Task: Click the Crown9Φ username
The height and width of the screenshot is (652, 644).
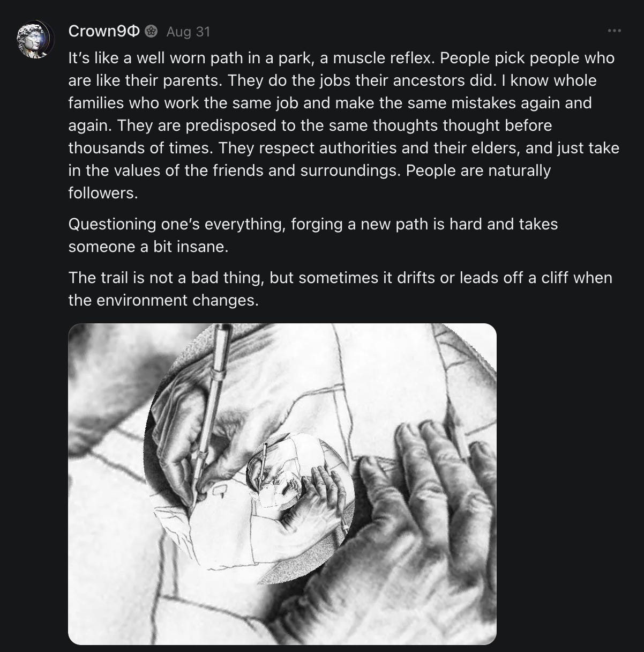Action: coord(104,32)
